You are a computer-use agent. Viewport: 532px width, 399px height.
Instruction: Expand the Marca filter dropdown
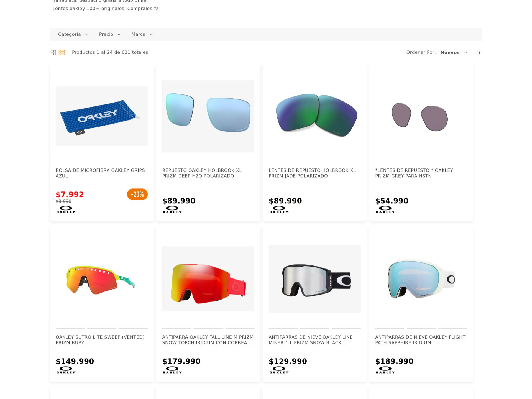click(x=142, y=34)
